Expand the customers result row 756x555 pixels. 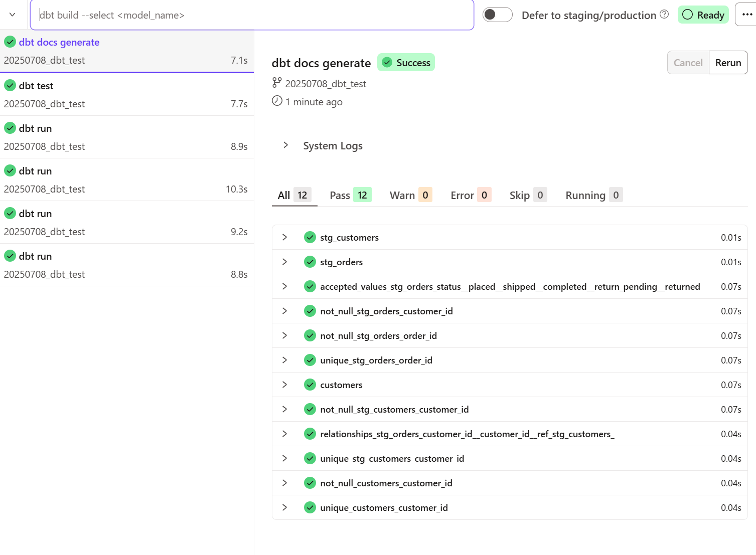pos(284,385)
